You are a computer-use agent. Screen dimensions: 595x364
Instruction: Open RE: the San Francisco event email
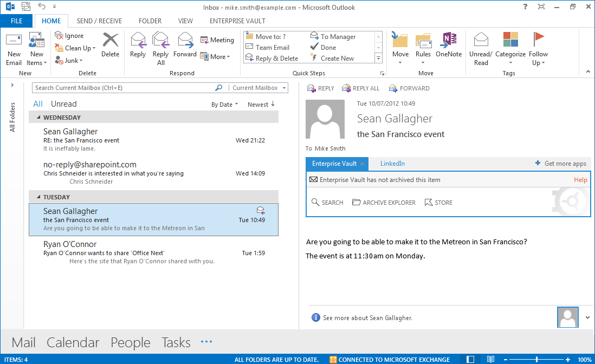[x=154, y=140]
